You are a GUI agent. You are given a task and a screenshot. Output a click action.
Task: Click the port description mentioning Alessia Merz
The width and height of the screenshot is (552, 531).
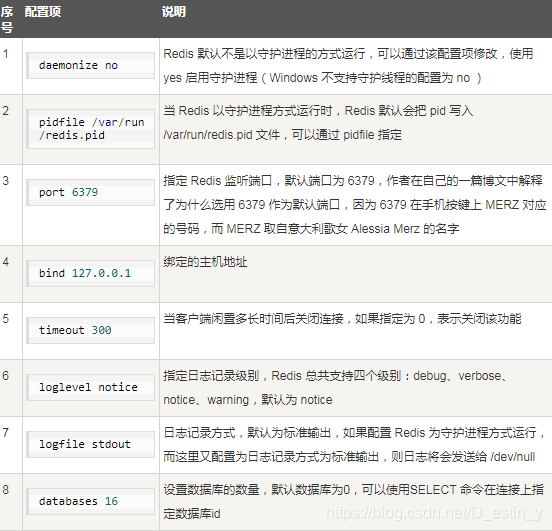click(x=355, y=205)
